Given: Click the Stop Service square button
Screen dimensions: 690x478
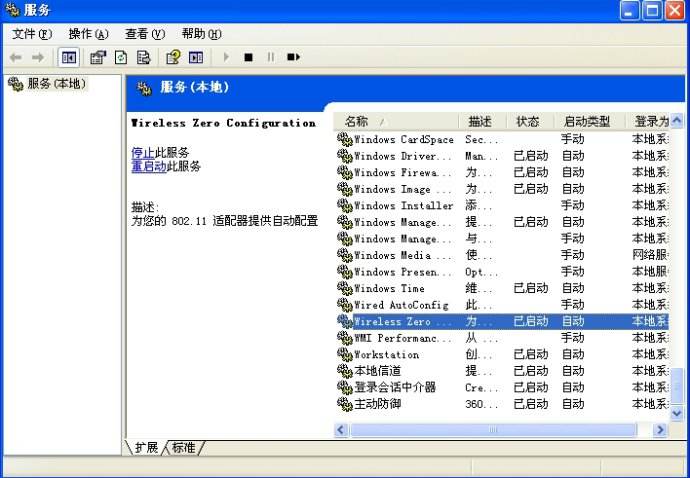Looking at the screenshot, I should pos(249,57).
